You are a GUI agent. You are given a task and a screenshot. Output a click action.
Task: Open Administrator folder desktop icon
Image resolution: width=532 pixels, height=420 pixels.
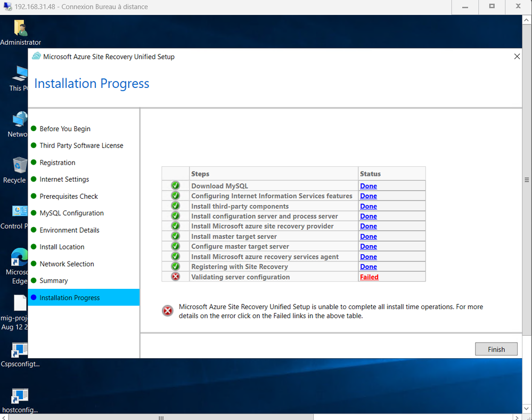tap(20, 33)
